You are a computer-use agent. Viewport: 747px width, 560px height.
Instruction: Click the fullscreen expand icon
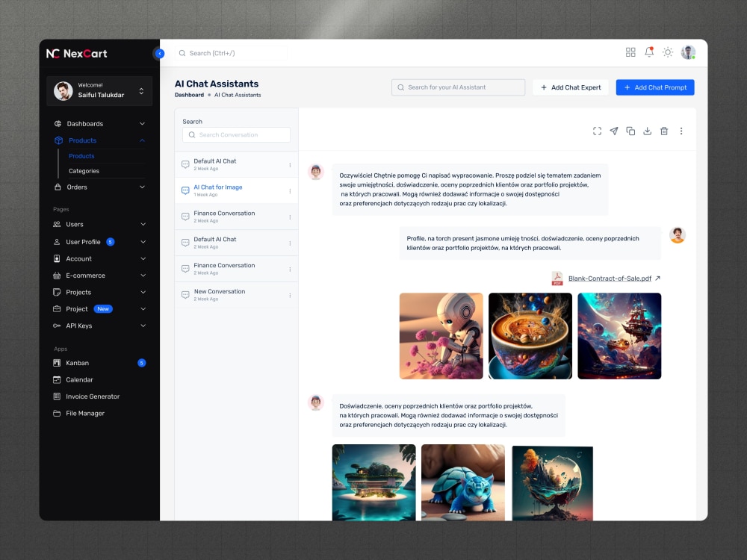tap(597, 131)
